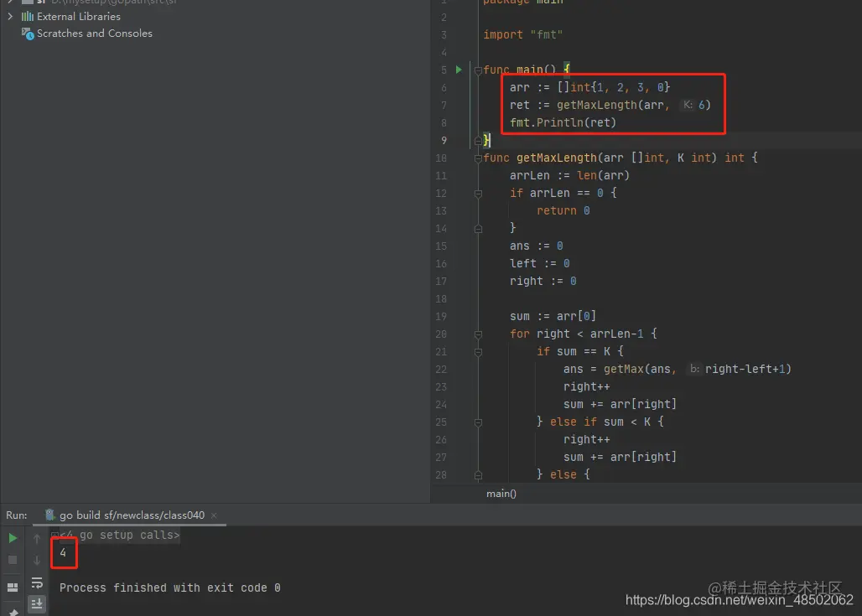Click the Stop process square icon
Image resolution: width=862 pixels, height=616 pixels.
pos(12,560)
